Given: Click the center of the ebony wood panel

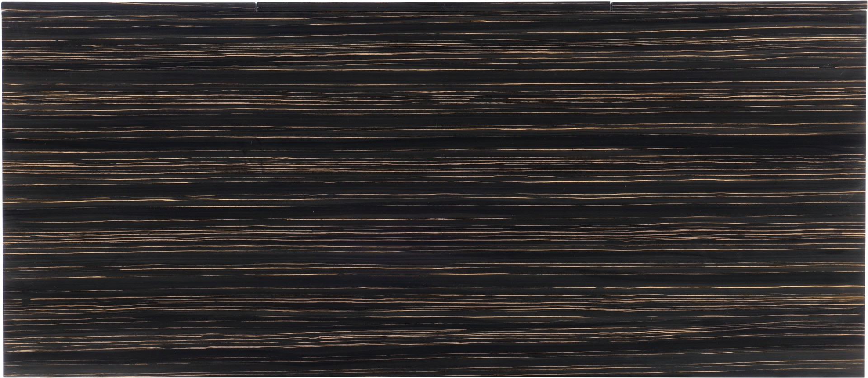Looking at the screenshot, I should (434, 190).
